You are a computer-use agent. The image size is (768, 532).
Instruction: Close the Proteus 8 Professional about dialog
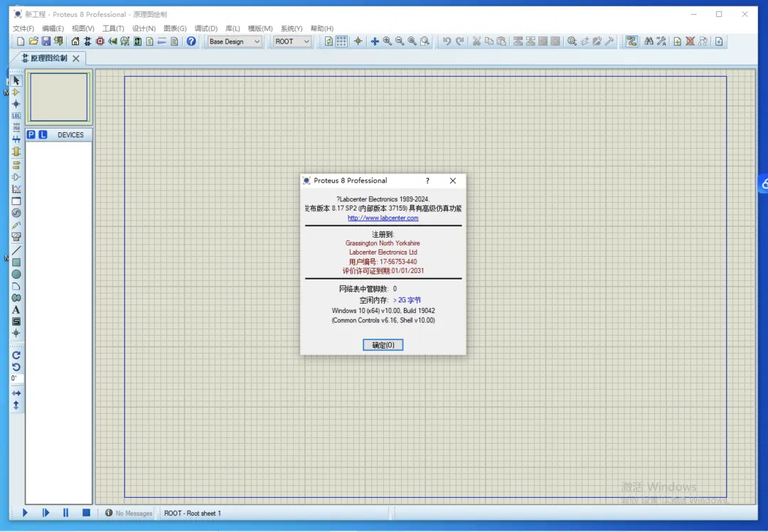(x=453, y=181)
